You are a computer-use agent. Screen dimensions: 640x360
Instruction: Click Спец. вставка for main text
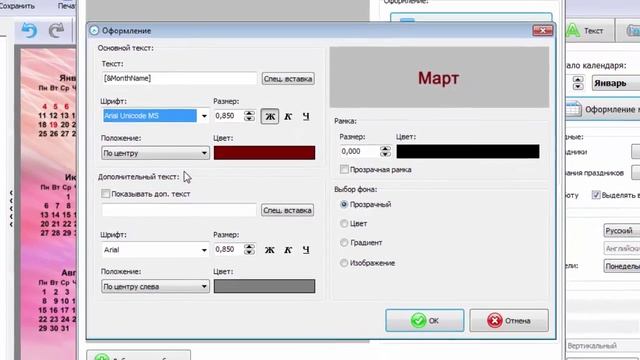(288, 79)
